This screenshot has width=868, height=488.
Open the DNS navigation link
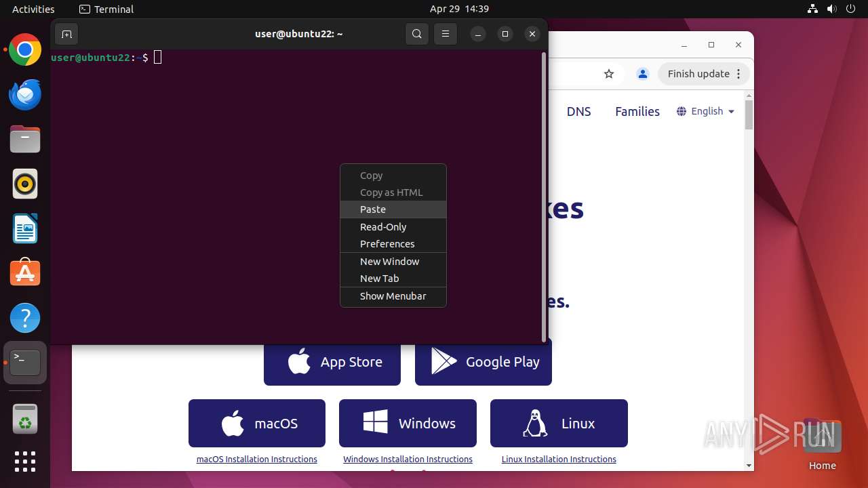pos(578,112)
